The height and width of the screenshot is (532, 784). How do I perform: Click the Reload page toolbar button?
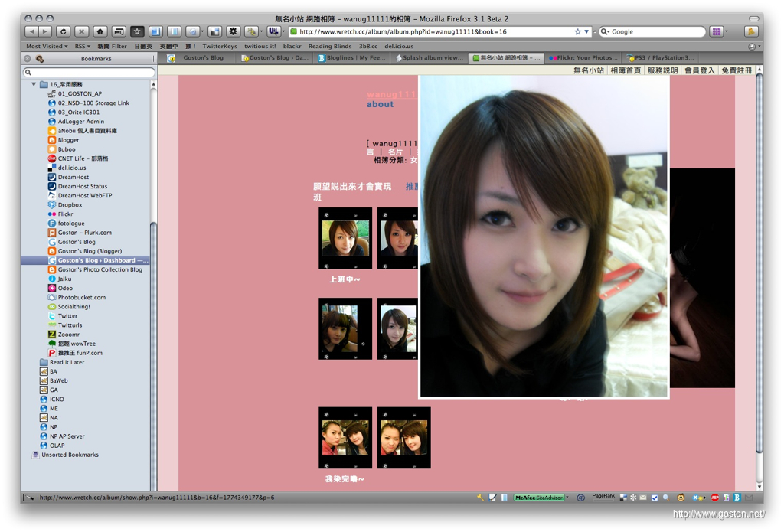click(x=63, y=31)
